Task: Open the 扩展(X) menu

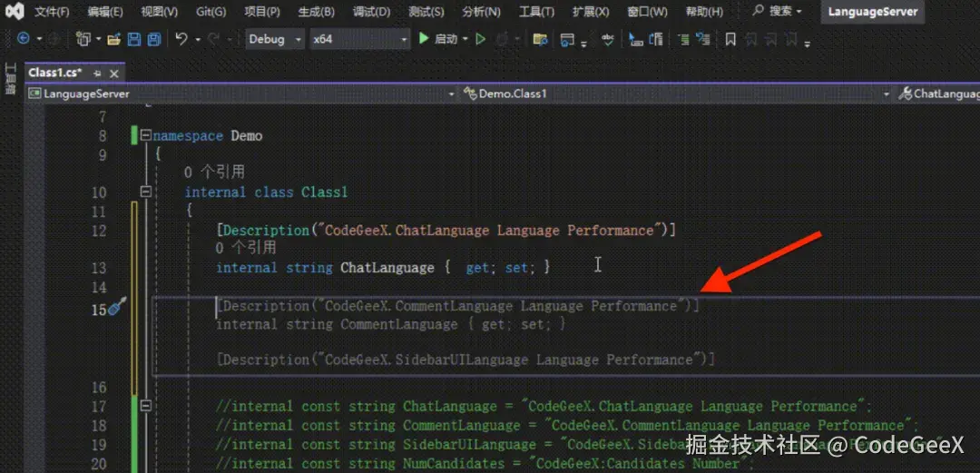Action: (x=590, y=11)
